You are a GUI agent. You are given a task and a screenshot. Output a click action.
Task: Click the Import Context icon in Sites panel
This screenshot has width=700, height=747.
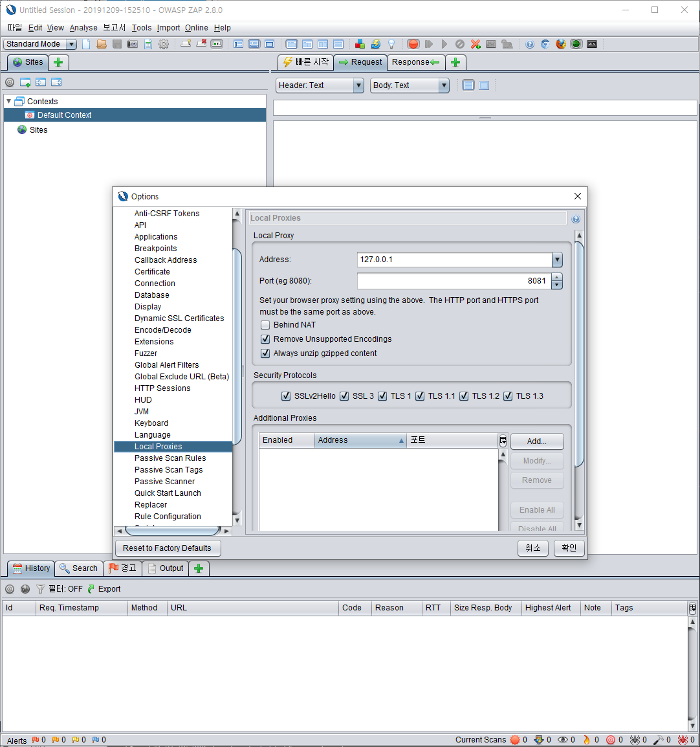41,82
